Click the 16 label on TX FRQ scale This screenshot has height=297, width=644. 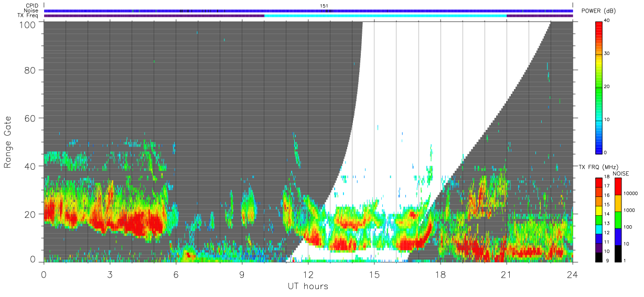608,195
